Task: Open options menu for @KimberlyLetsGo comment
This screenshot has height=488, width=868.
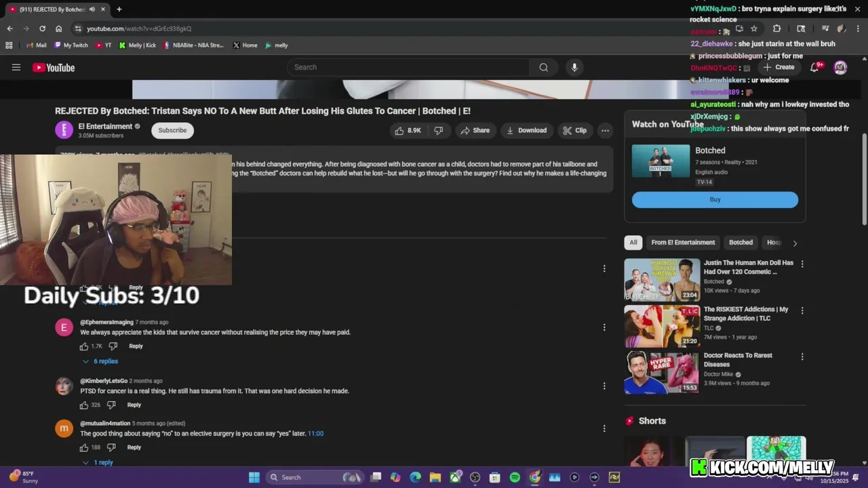Action: (604, 386)
